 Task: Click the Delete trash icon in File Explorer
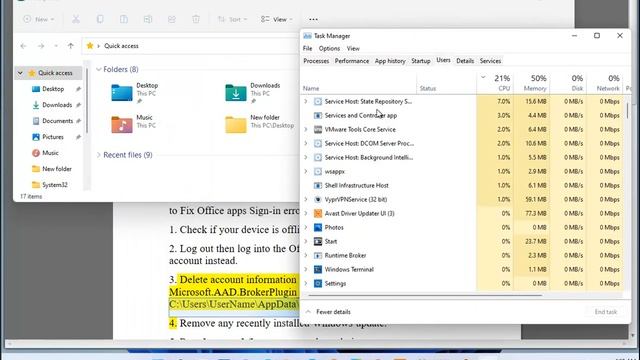[x=196, y=19]
